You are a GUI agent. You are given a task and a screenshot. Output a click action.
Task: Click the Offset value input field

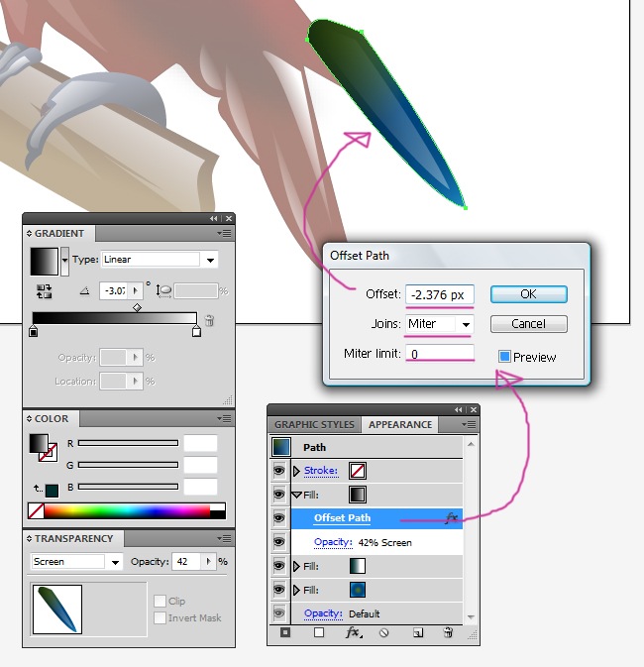(440, 294)
